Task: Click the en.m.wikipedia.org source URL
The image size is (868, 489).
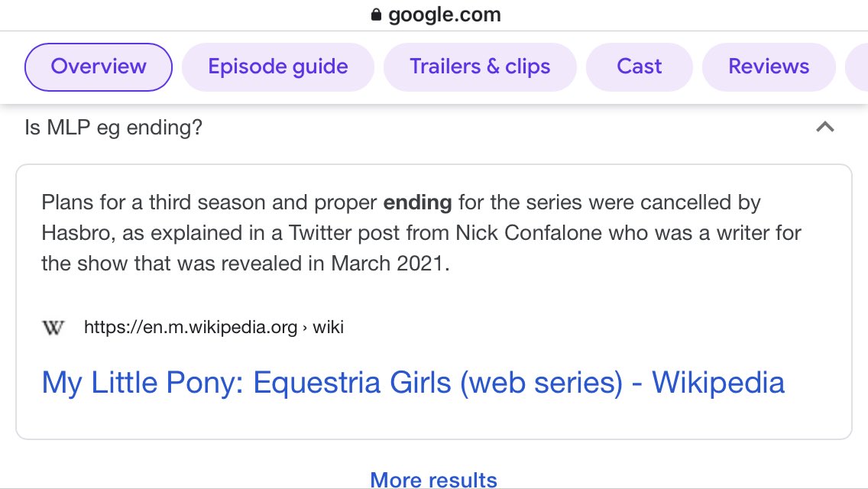Action: pyautogui.click(x=190, y=328)
